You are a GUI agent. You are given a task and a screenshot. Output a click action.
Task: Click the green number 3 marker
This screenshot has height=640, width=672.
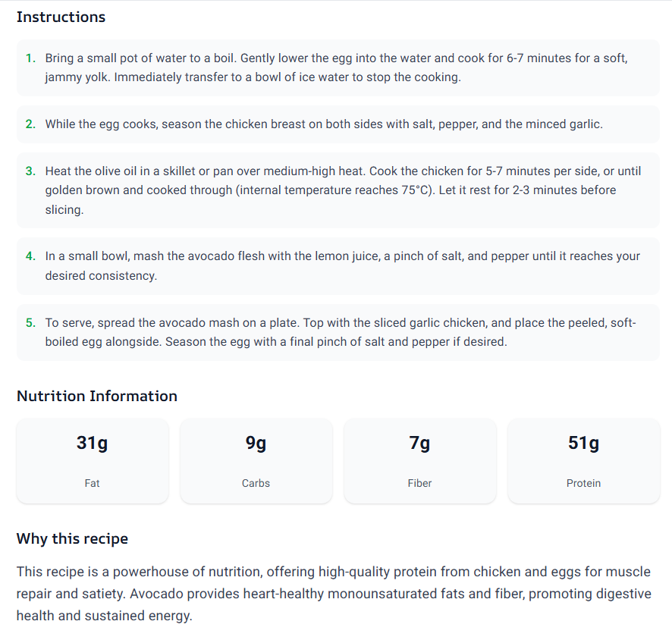pos(30,171)
